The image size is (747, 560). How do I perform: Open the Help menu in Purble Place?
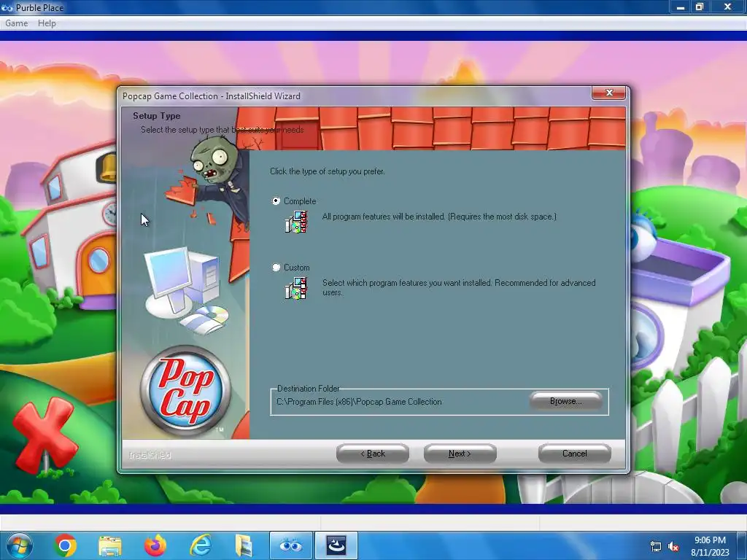point(47,23)
